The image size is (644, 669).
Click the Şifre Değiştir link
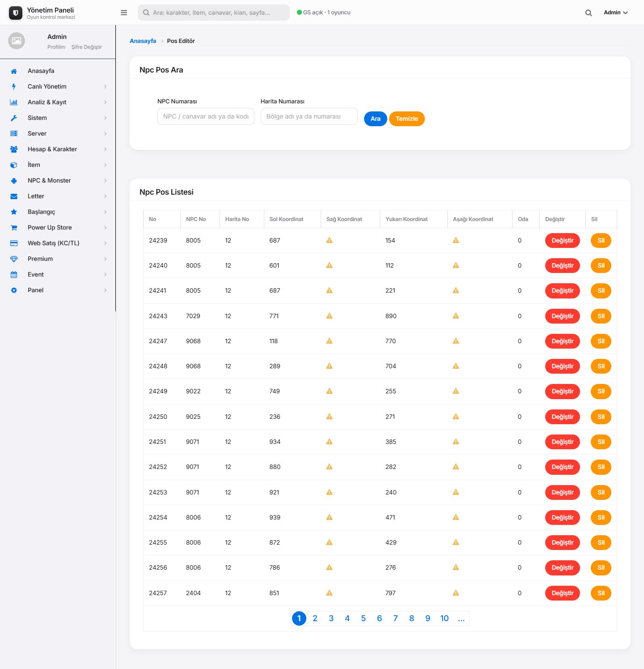tap(87, 47)
